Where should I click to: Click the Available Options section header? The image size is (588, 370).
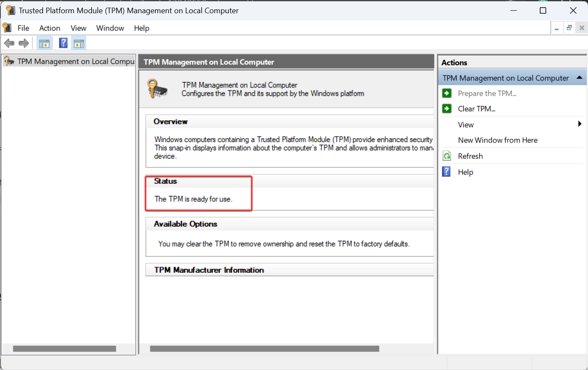pos(290,224)
